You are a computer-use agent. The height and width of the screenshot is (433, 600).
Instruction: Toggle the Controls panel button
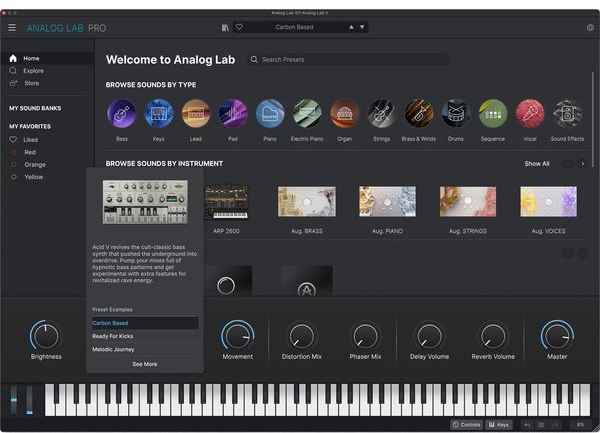pos(466,425)
